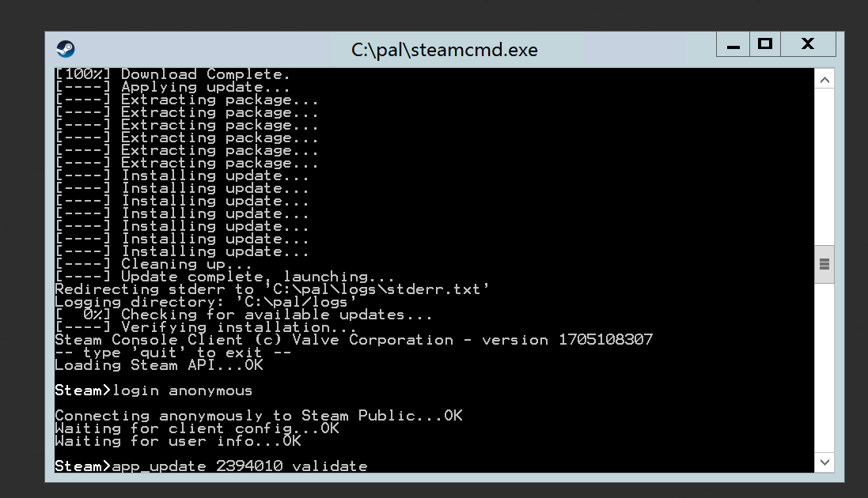868x498 pixels.
Task: Click the scrollbar up arrow
Action: (824, 81)
